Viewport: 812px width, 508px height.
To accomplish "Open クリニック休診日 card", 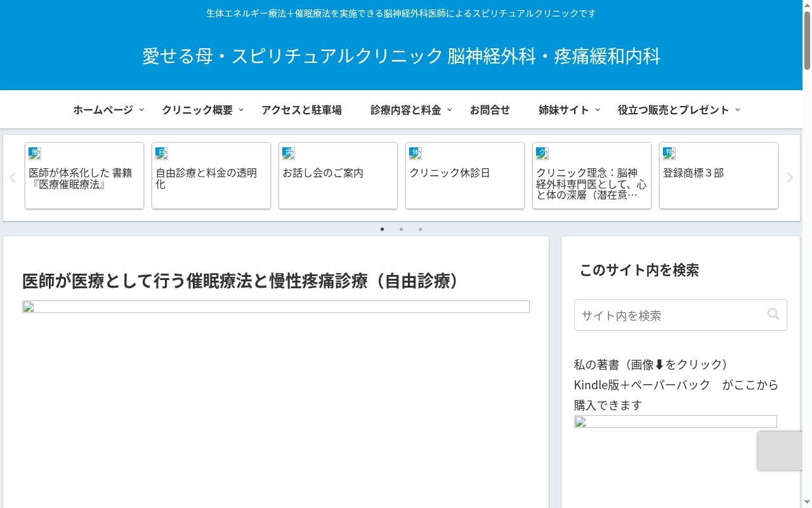I will click(x=465, y=175).
